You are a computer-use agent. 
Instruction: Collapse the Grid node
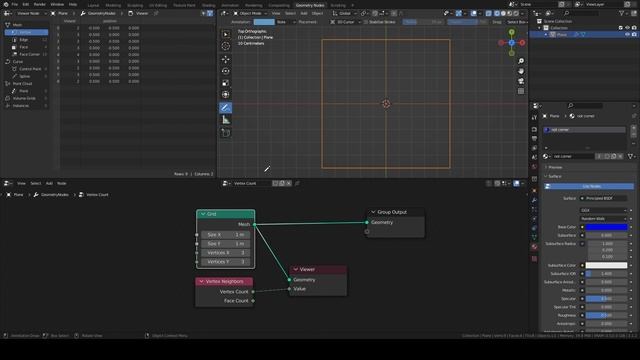[202, 214]
